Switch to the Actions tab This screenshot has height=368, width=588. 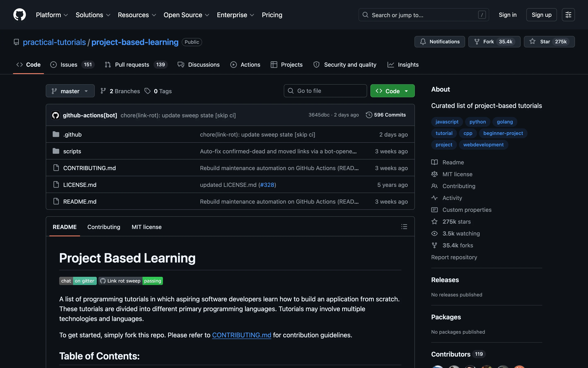pyautogui.click(x=245, y=64)
